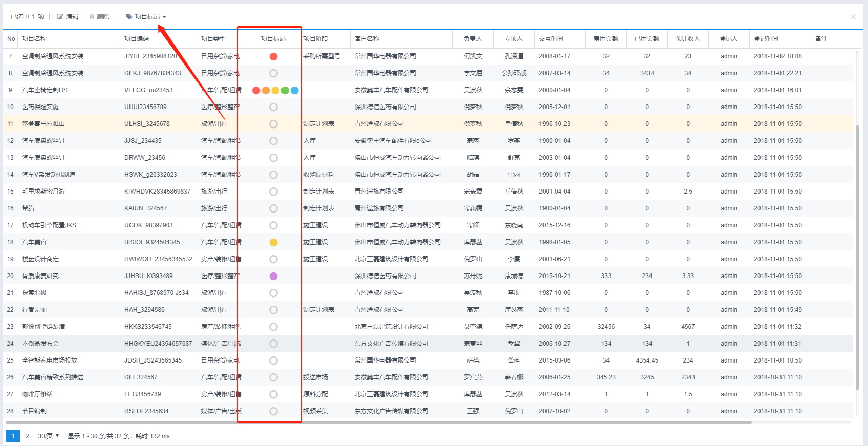Click the yellow marker in row 18

(x=273, y=242)
